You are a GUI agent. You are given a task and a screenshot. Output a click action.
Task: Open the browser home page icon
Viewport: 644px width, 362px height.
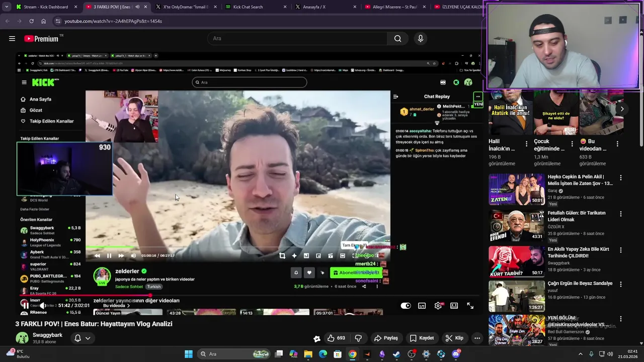coord(43,21)
